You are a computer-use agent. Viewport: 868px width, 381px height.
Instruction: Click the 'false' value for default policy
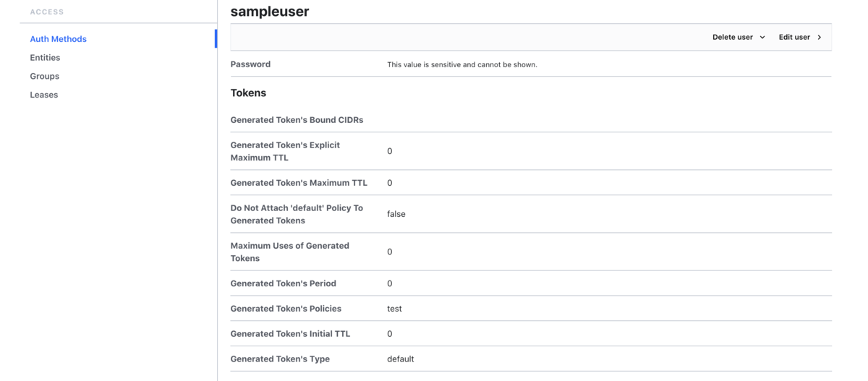[396, 214]
